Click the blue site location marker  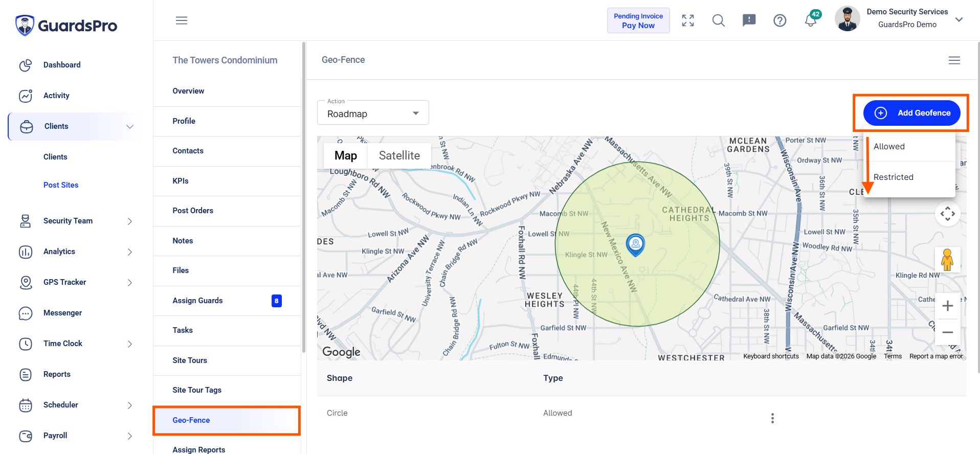click(x=635, y=245)
